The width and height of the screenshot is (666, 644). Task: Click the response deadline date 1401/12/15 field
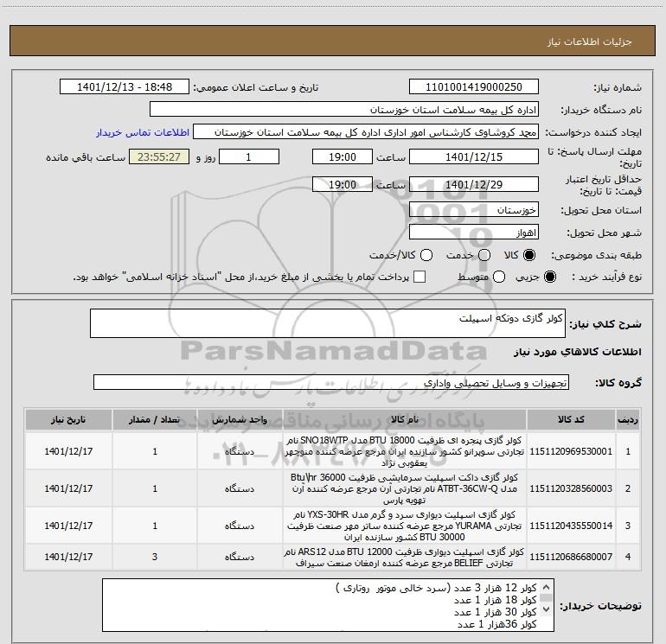[x=474, y=157]
